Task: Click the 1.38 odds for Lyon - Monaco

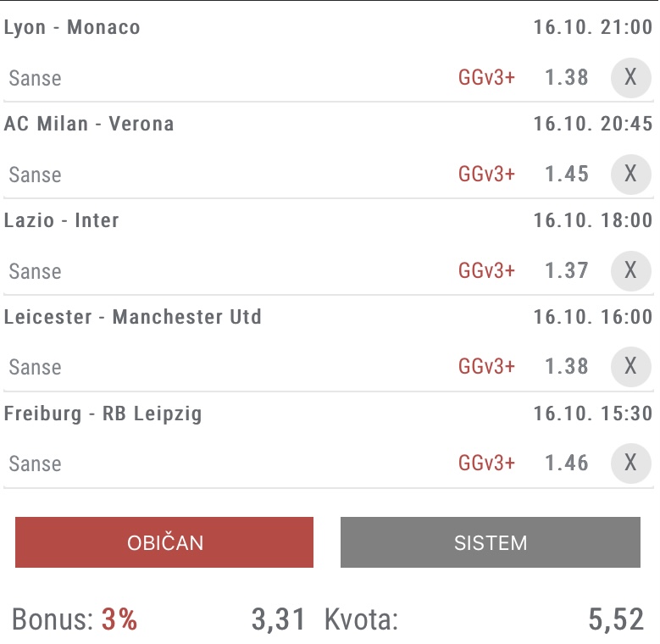Action: [567, 77]
